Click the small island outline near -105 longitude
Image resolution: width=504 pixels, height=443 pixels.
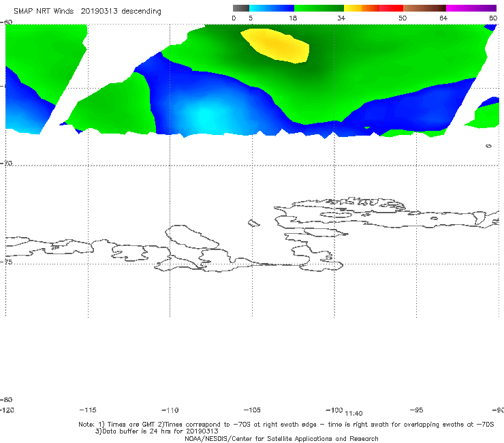click(x=253, y=223)
